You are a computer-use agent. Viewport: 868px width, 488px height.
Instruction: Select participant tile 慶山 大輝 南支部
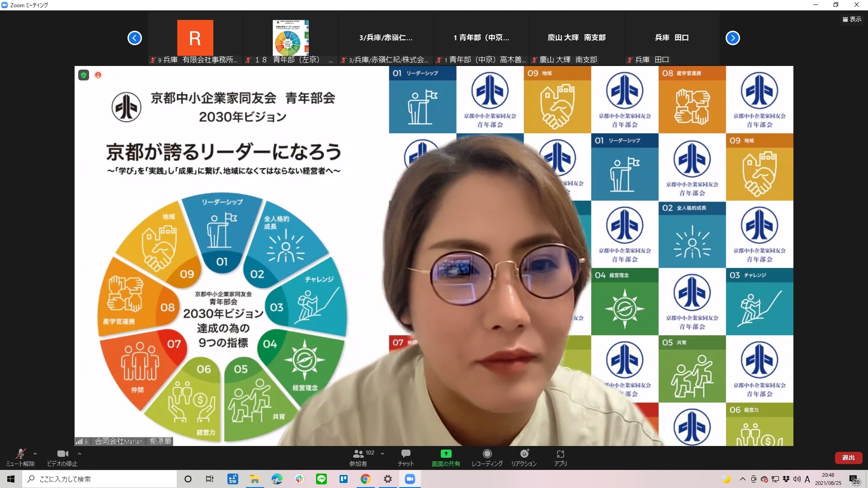pyautogui.click(x=577, y=38)
